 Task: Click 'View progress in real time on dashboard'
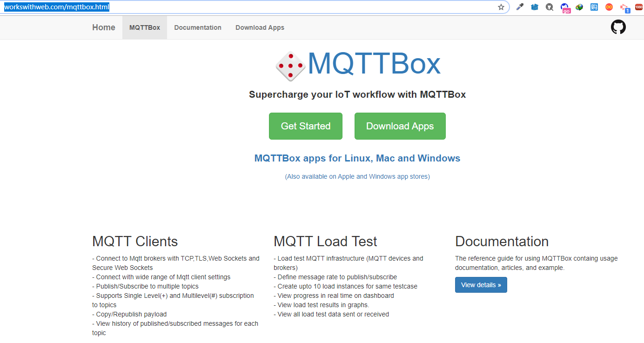(334, 296)
